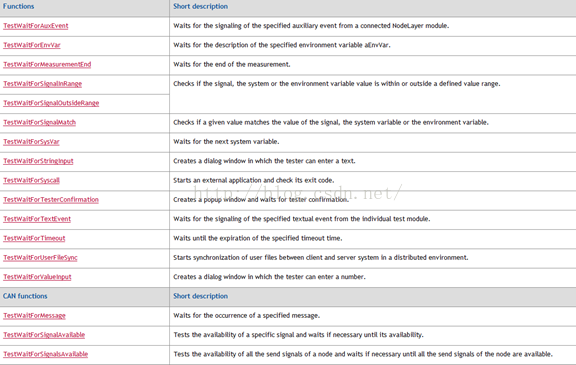
Task: Click the Functions column header
Action: click(18, 6)
